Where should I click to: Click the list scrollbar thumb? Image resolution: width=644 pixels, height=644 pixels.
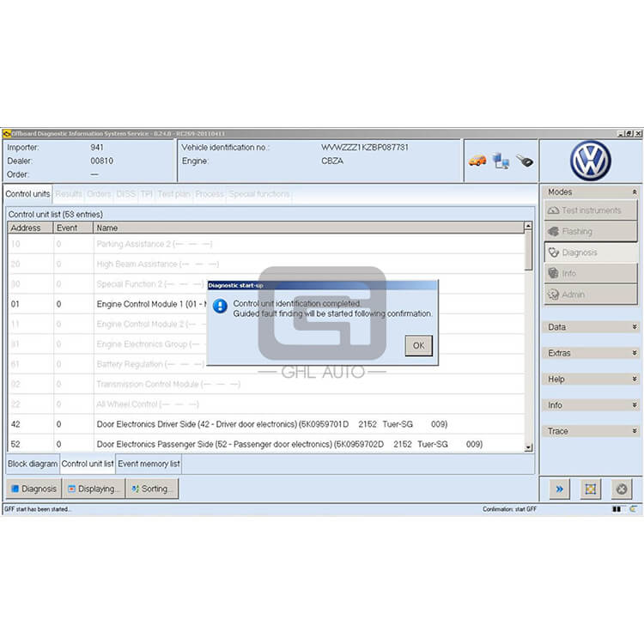click(528, 250)
